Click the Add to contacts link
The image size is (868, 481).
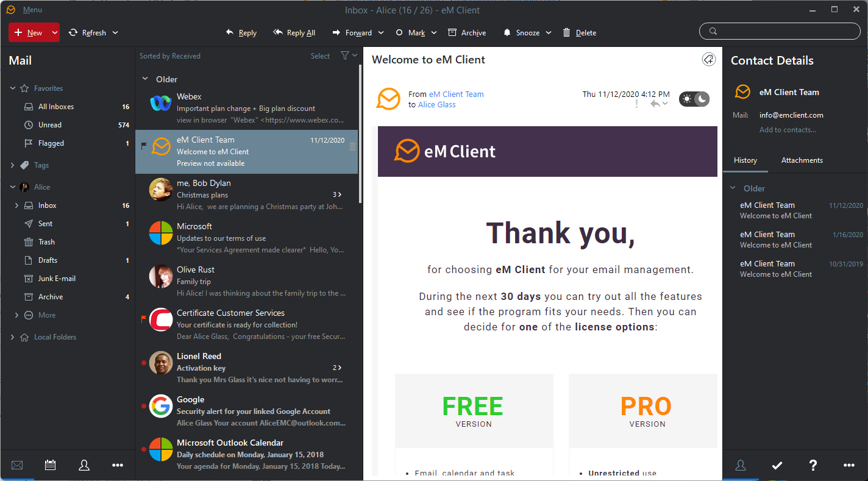pyautogui.click(x=787, y=130)
